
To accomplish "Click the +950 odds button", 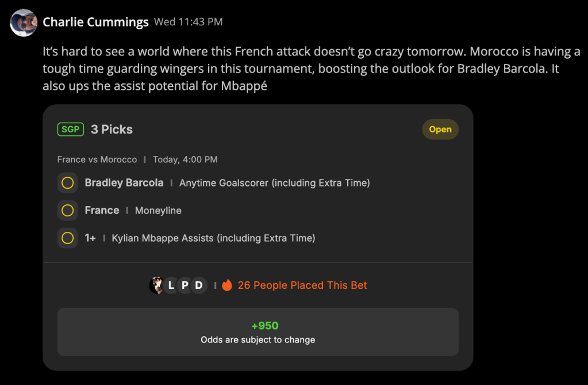I will tap(258, 332).
